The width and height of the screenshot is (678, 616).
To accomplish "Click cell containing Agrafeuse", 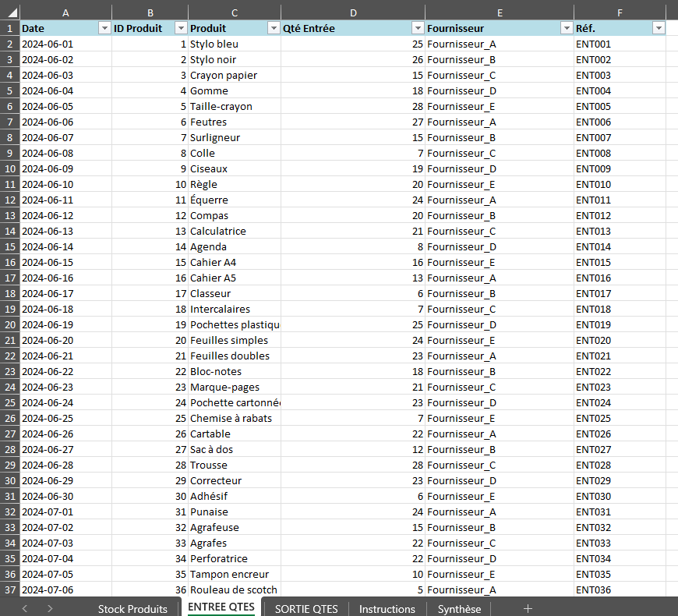I will (x=235, y=527).
